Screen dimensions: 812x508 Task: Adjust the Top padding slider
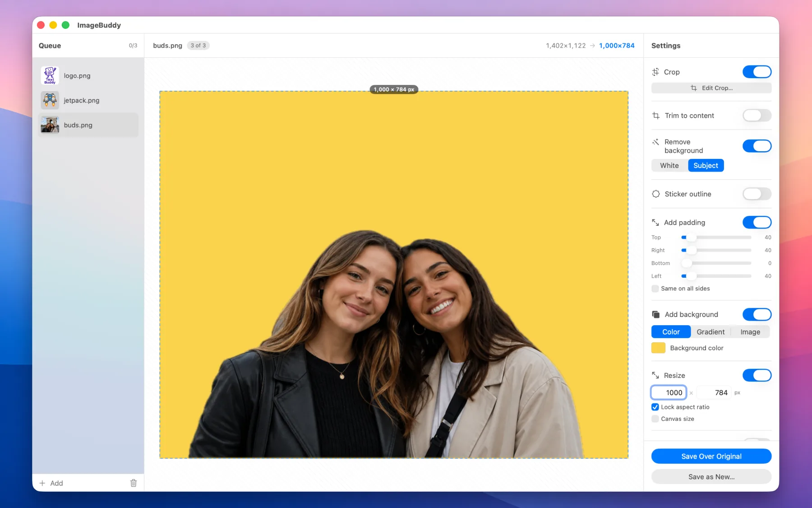coord(716,238)
